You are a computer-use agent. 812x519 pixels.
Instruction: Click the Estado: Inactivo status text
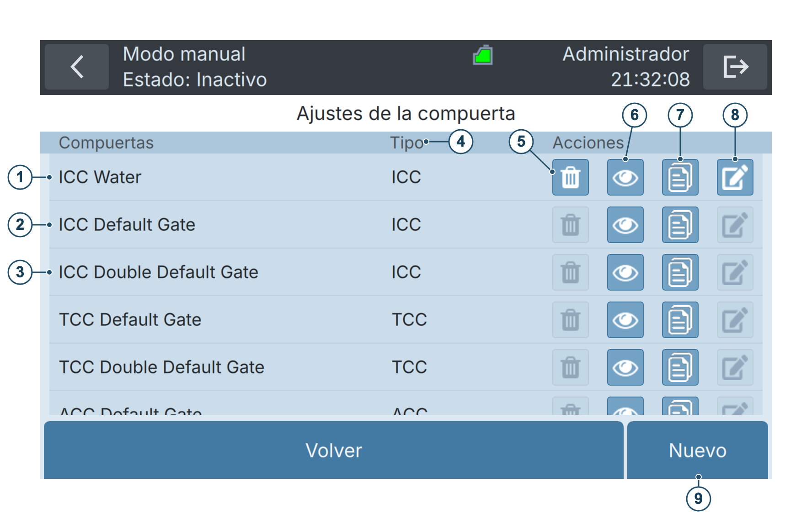195,80
